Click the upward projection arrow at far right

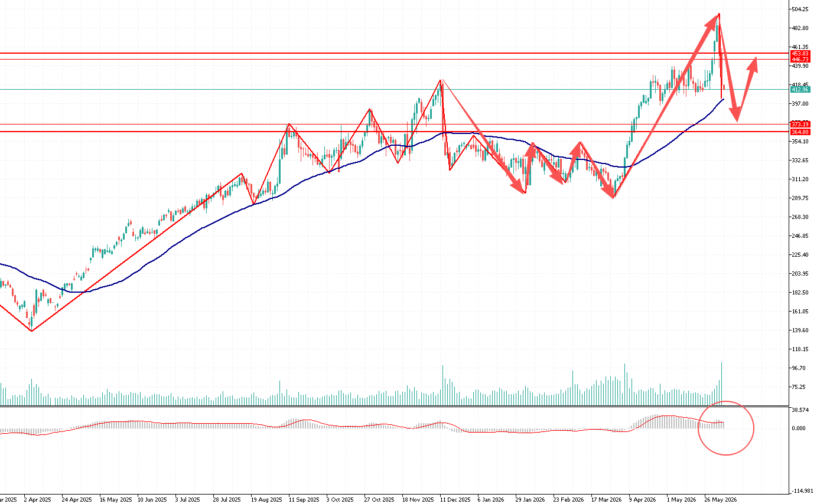pos(747,89)
